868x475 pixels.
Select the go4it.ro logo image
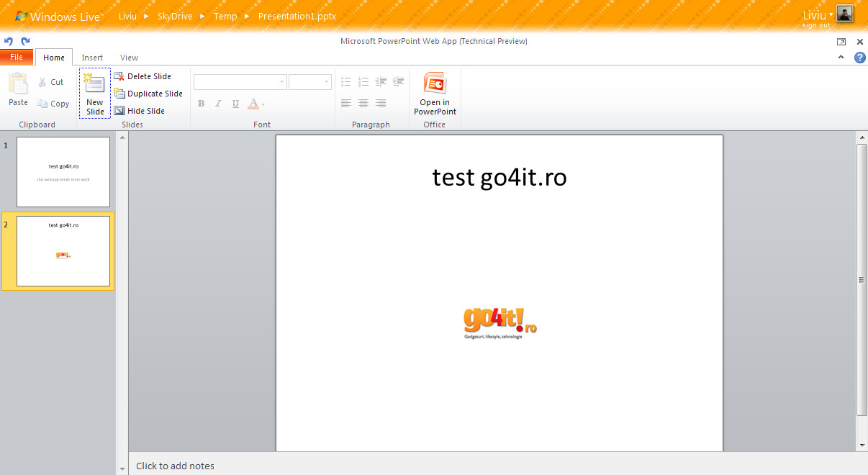tap(500, 323)
